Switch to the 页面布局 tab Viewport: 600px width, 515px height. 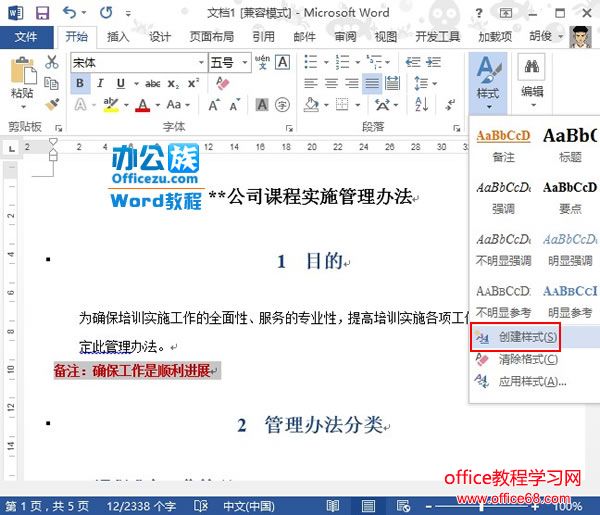coord(212,37)
